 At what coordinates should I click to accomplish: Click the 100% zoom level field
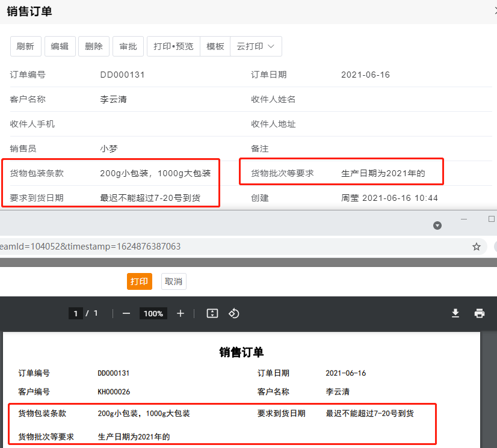[153, 313]
